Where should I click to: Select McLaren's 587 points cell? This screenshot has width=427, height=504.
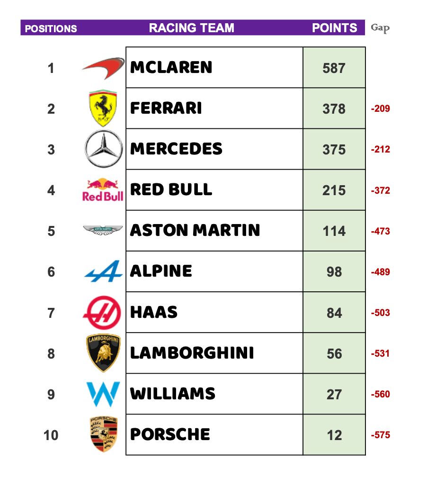(334, 68)
